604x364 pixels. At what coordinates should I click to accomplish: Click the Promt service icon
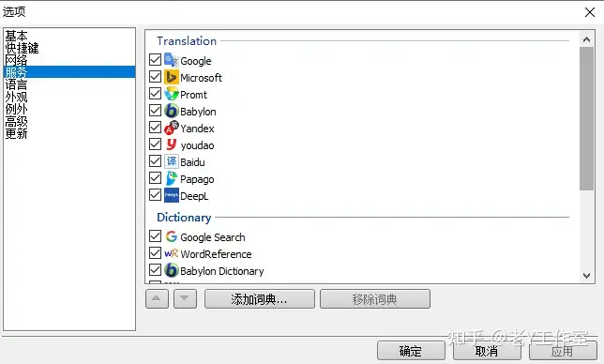(172, 94)
